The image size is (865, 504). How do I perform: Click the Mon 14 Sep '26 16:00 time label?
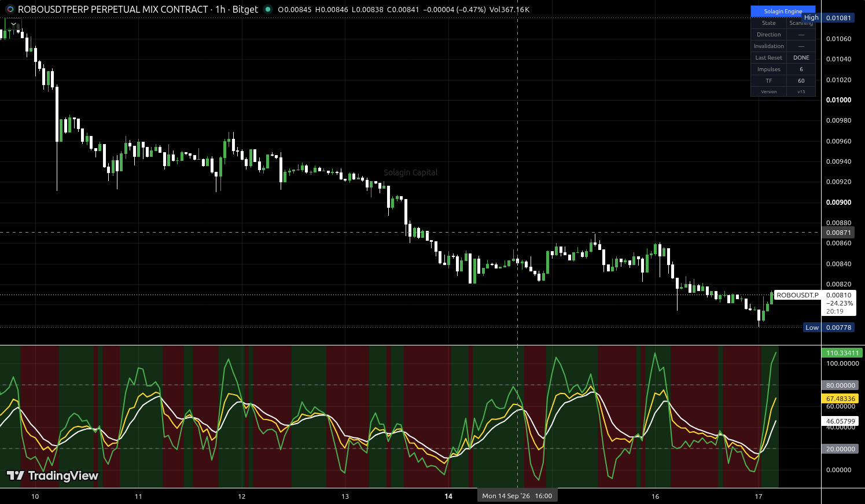[x=517, y=496]
